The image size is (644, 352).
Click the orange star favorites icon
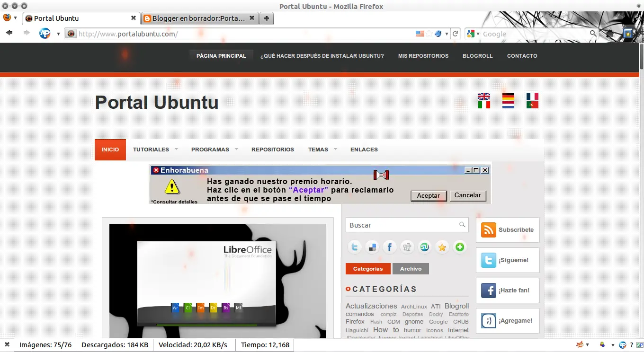tap(442, 247)
